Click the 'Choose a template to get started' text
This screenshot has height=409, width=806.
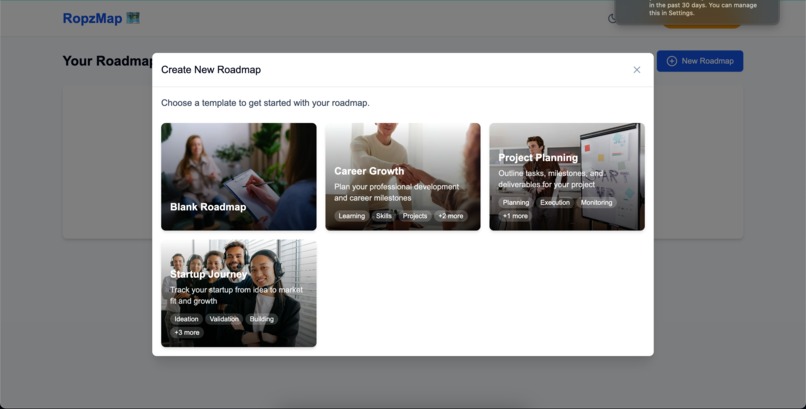[x=265, y=103]
